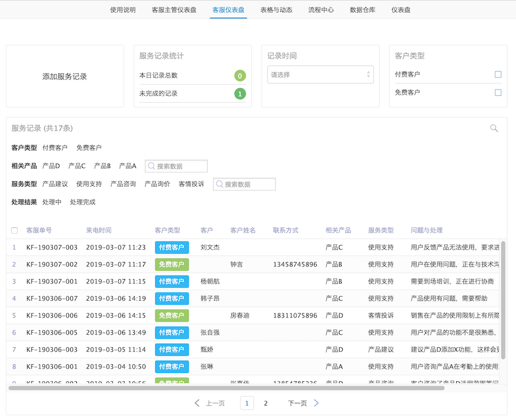Switch to the 客服主管仪表盘 tab

point(174,10)
